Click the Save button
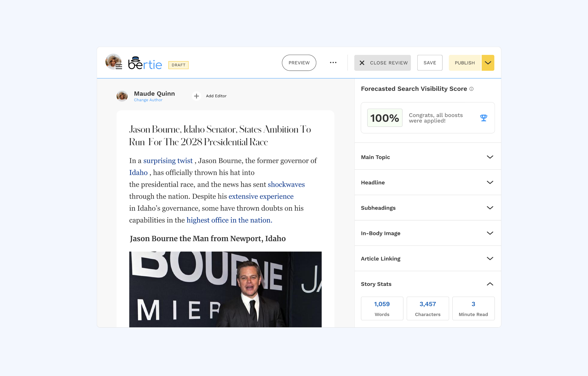The height and width of the screenshot is (376, 588). click(430, 63)
